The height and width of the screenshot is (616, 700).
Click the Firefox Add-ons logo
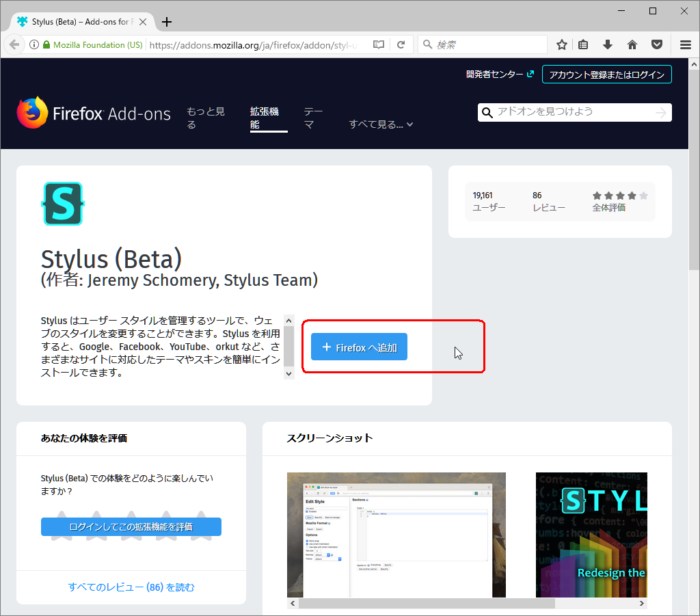tap(94, 113)
